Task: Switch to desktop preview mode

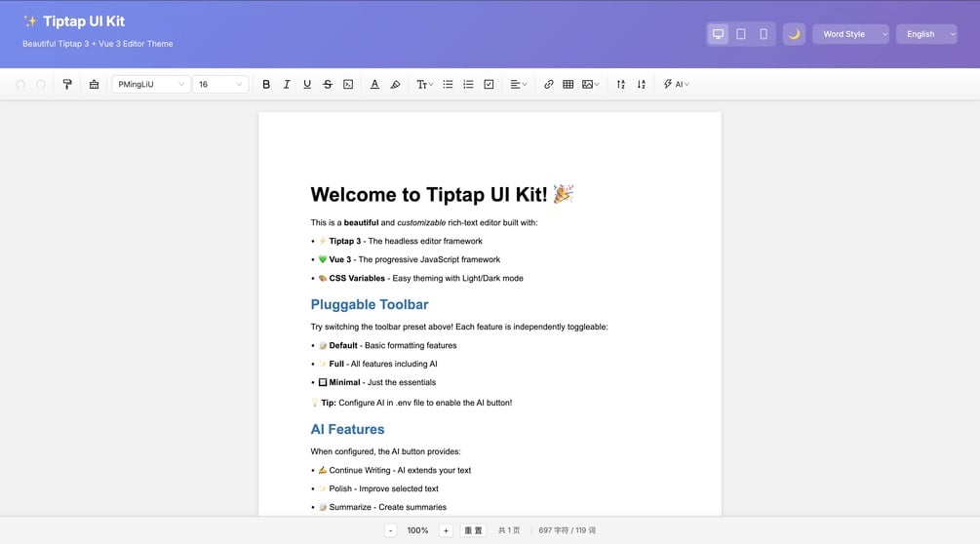Action: click(x=718, y=34)
